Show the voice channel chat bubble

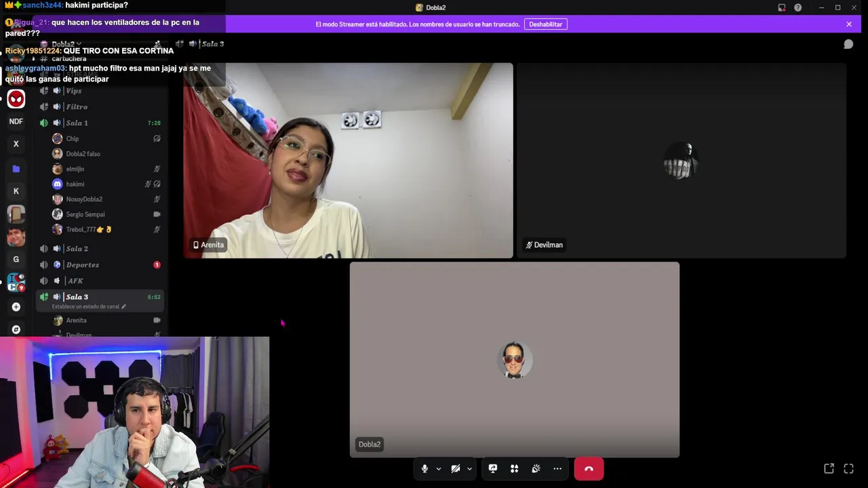(x=848, y=44)
